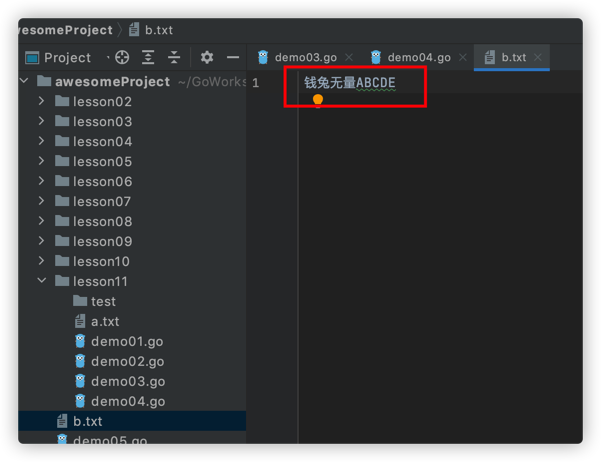Click the Expand All icon in the Project toolbar
Screen dimensions: 601x462
pyautogui.click(x=148, y=58)
